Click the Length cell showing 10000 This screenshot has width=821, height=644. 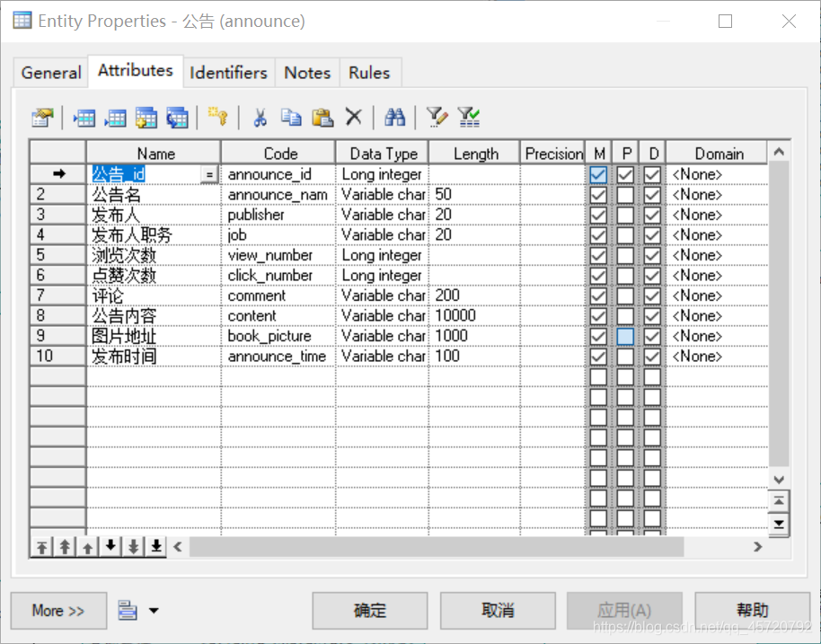(x=474, y=316)
